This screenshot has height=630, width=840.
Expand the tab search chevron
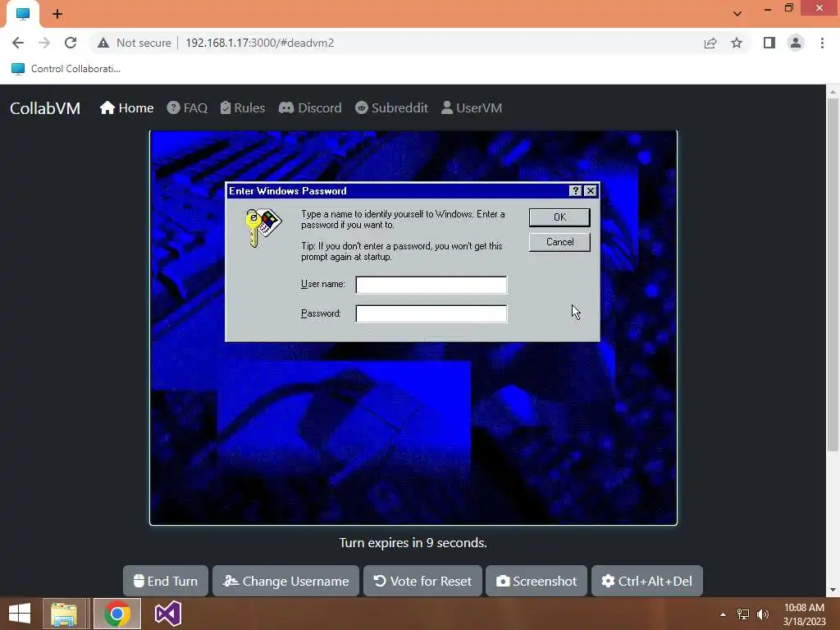point(737,13)
